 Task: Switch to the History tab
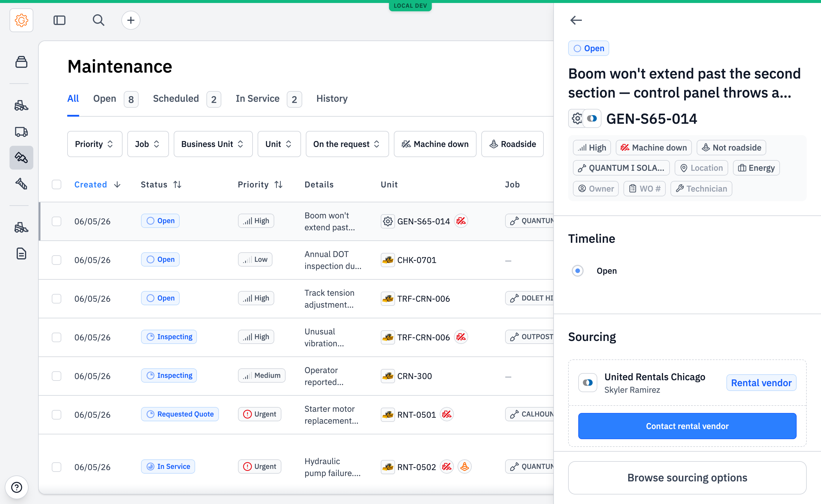(x=332, y=99)
